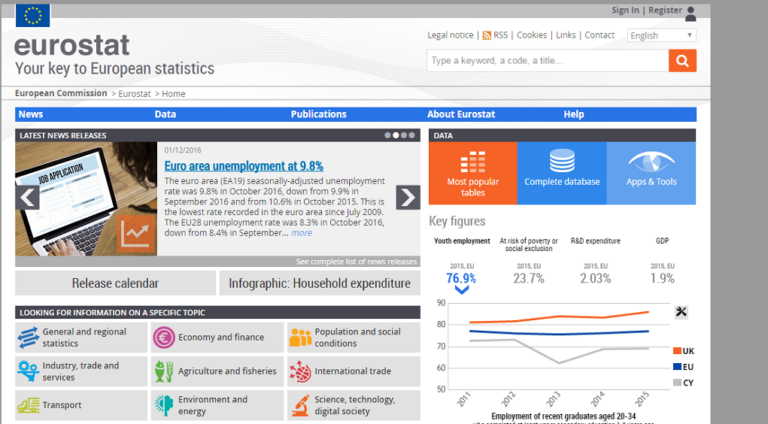
Task: Open the Help menu
Action: pos(574,115)
